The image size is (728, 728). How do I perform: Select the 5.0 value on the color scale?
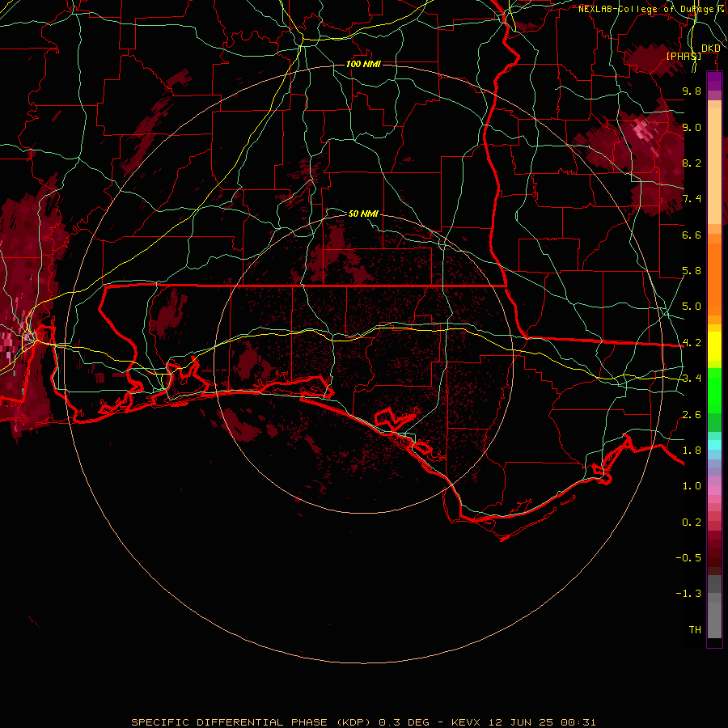click(692, 307)
